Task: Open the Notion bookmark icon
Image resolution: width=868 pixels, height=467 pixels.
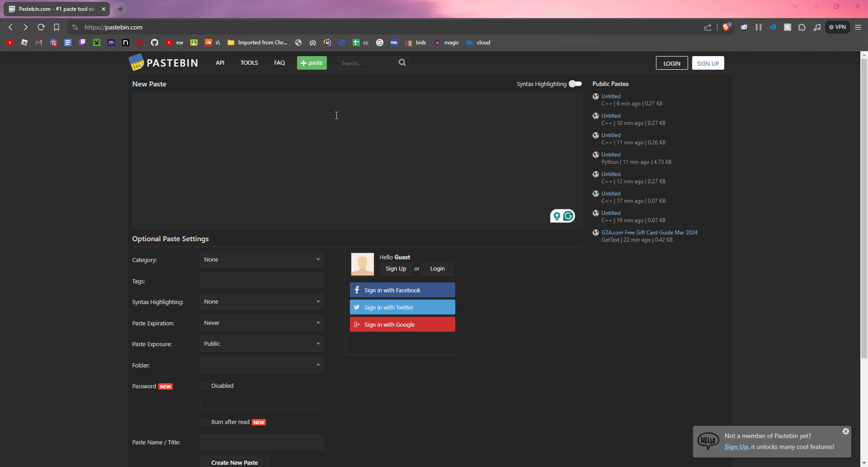Action: point(126,43)
